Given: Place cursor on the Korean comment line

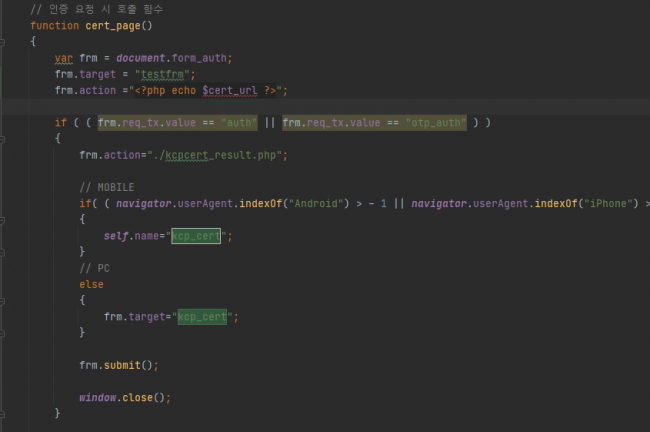Looking at the screenshot, I should click(x=97, y=9).
